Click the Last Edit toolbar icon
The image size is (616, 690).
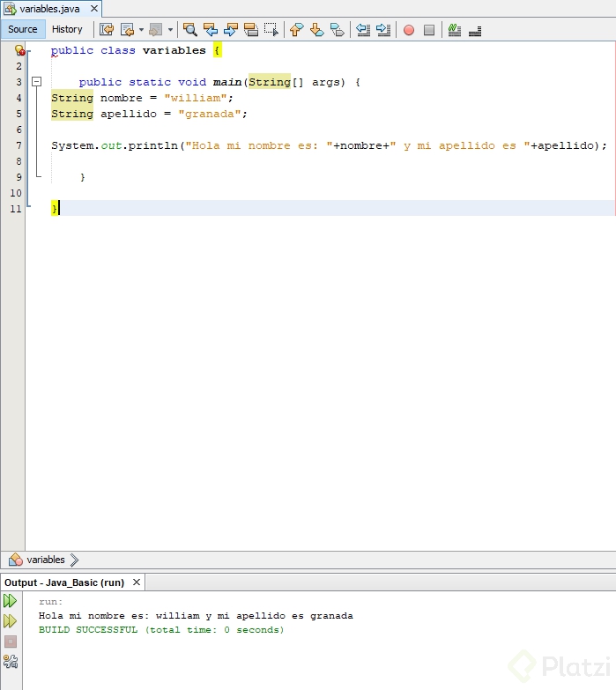[107, 29]
